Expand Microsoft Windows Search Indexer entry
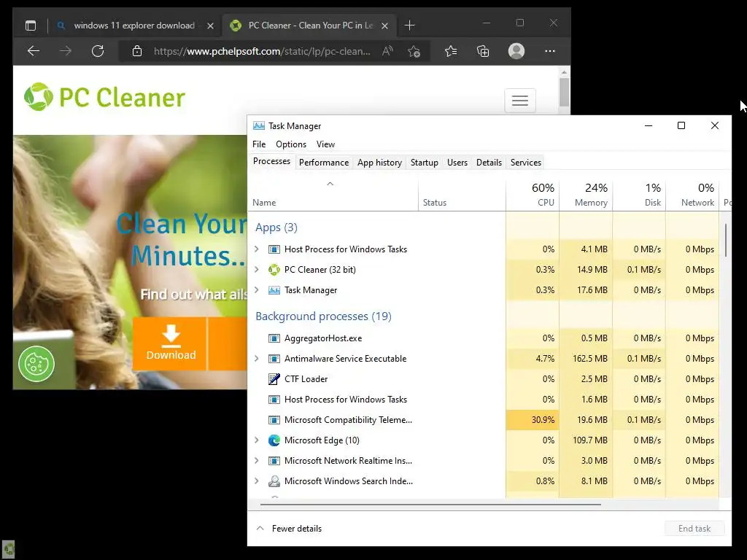The image size is (747, 560). (257, 481)
